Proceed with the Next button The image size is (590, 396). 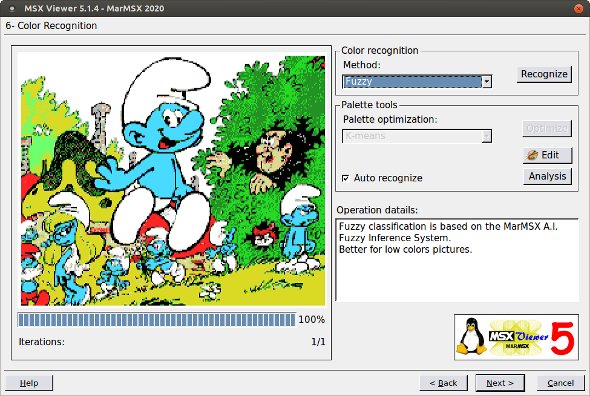[x=500, y=383]
